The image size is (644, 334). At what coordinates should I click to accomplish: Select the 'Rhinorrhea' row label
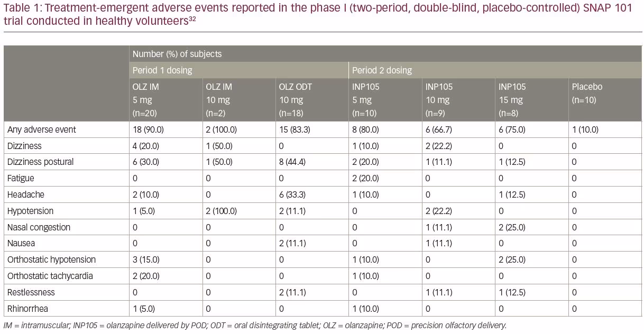[x=27, y=309]
